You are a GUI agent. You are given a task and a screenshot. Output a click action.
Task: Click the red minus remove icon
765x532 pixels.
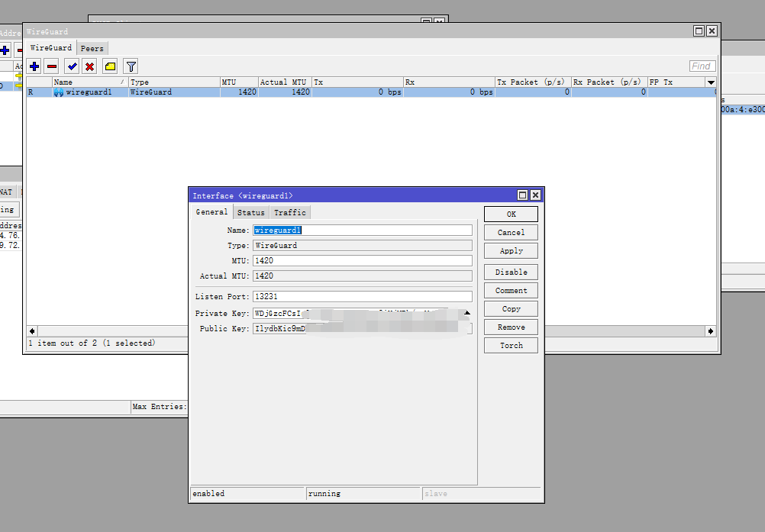click(52, 66)
